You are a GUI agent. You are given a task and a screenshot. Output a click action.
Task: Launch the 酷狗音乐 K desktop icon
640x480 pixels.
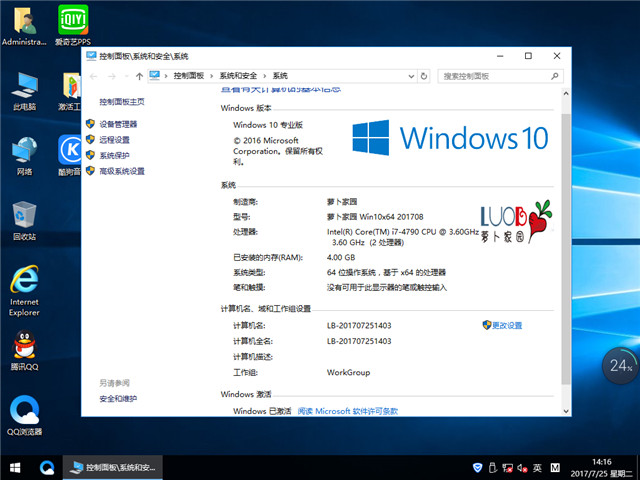[x=70, y=156]
